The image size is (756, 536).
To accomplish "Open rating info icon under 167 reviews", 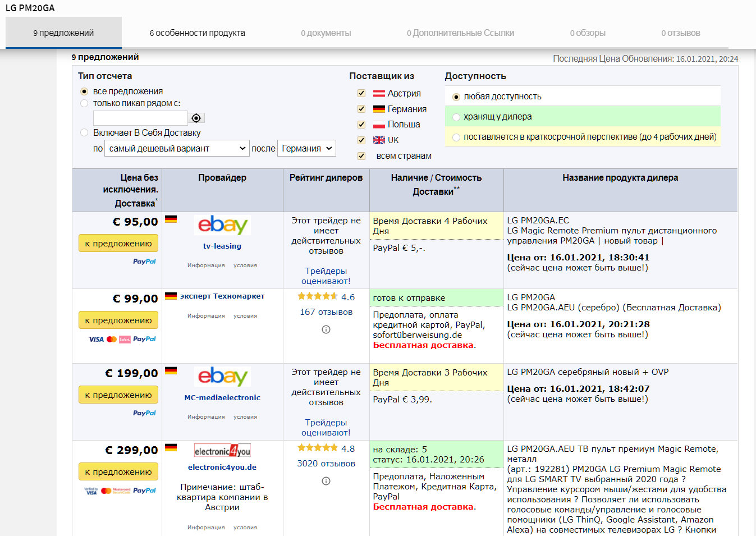I will 326,329.
